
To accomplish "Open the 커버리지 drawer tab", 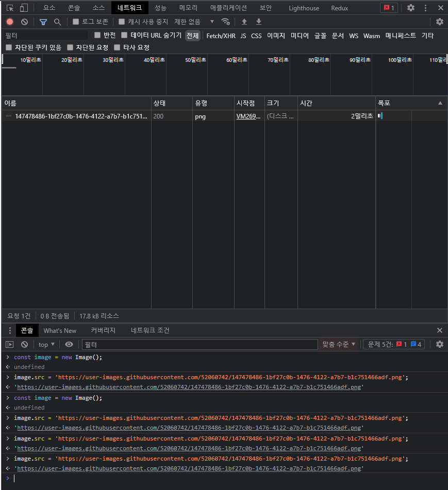I will [103, 330].
